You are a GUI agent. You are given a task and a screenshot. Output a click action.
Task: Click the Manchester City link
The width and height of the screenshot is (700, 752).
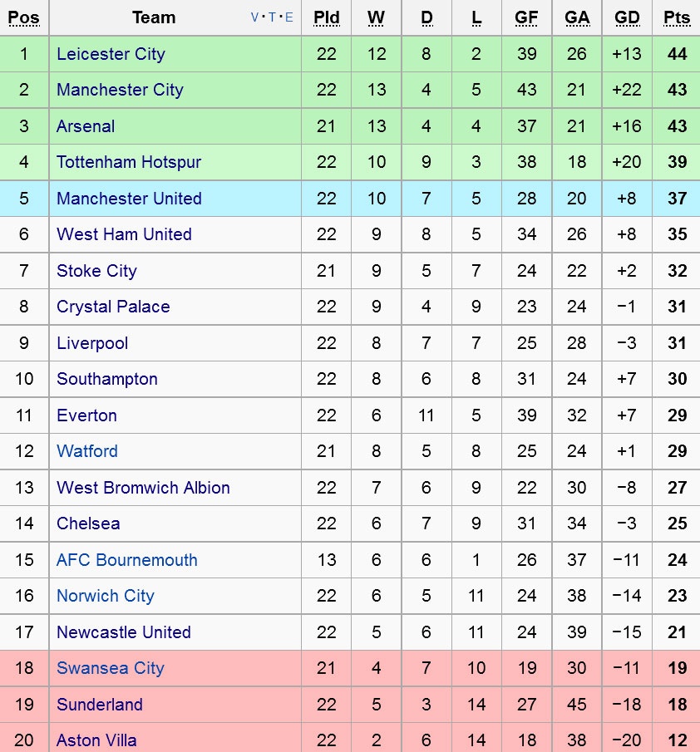pyautogui.click(x=120, y=90)
